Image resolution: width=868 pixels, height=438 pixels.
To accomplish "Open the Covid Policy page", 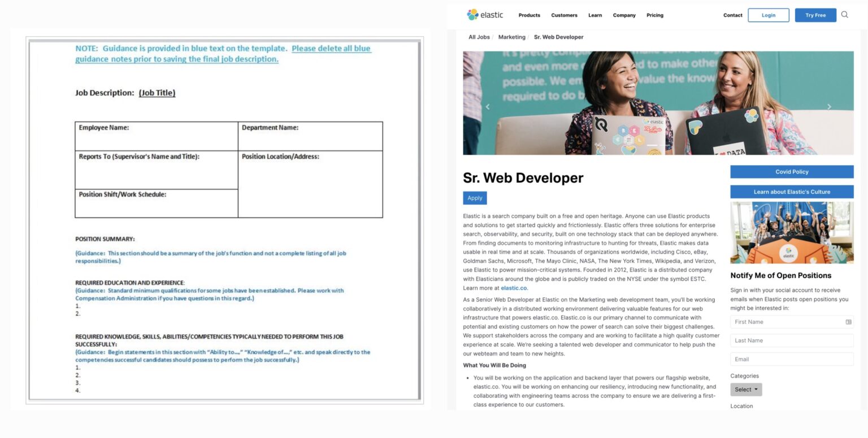I will tap(792, 171).
